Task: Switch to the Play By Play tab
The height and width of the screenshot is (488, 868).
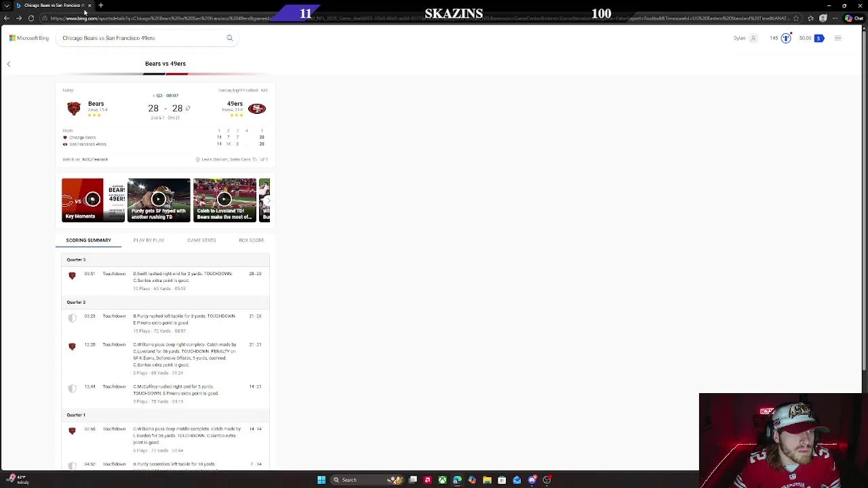Action: [x=149, y=240]
